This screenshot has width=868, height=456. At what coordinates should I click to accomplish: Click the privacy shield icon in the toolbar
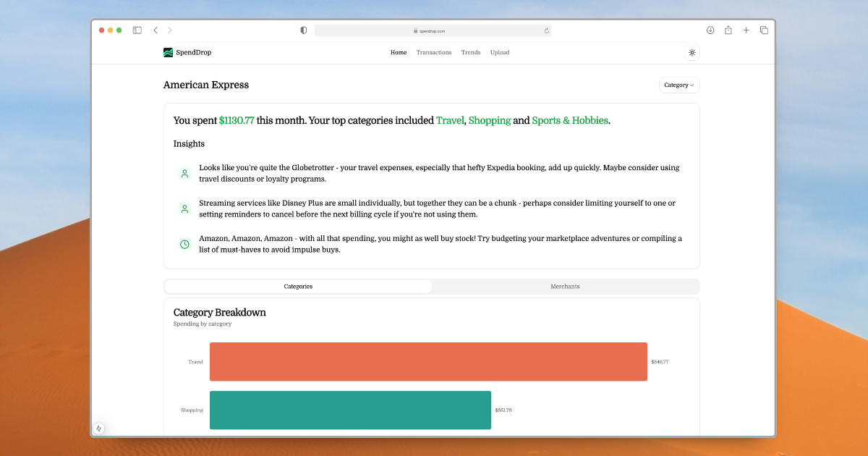(303, 30)
